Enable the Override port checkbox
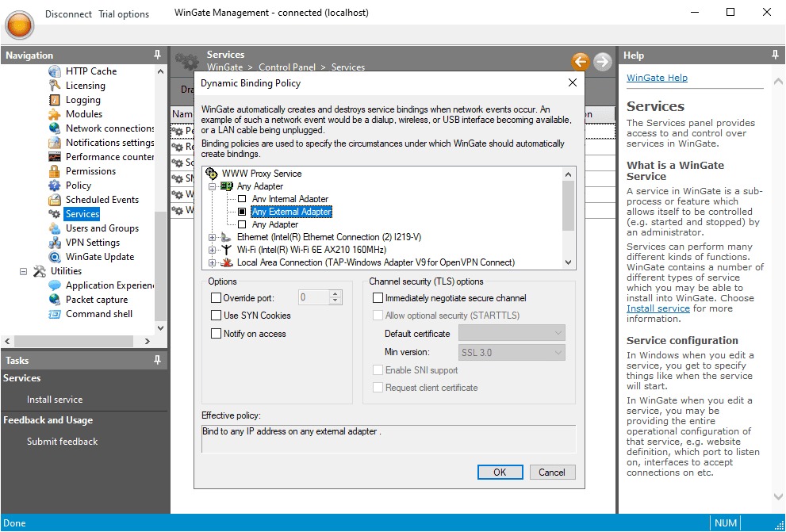 click(217, 298)
